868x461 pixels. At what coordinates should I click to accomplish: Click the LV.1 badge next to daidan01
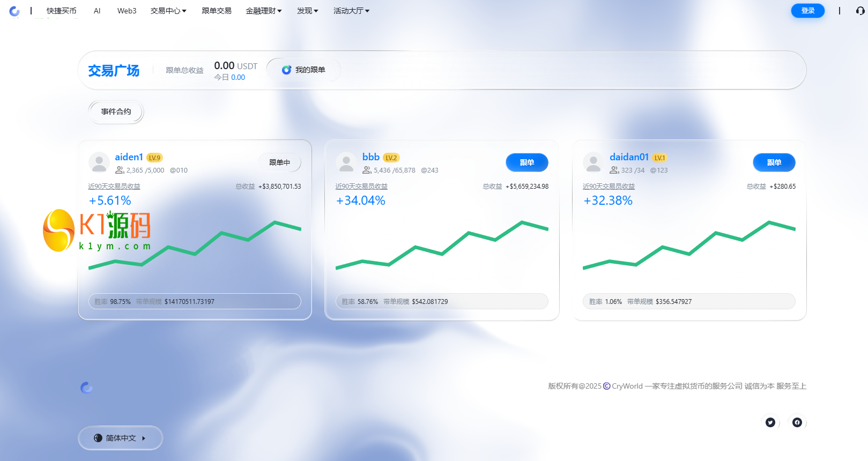(x=659, y=158)
